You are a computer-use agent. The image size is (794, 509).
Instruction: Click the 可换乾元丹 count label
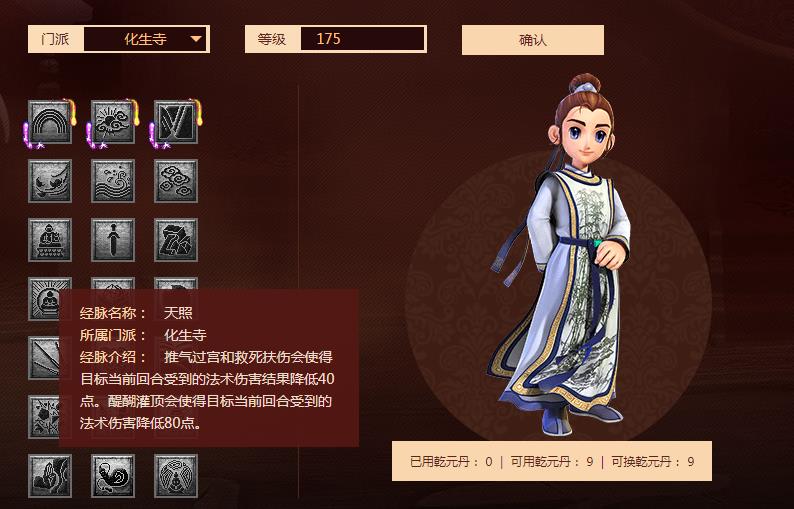[653, 461]
